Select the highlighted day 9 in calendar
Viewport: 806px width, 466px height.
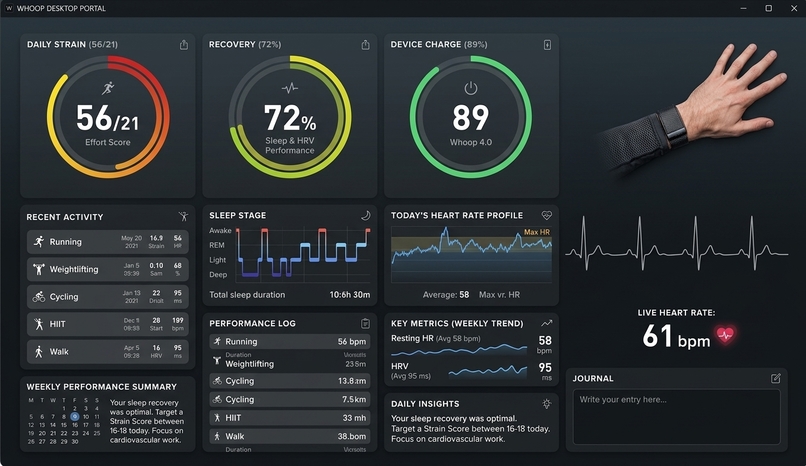[x=75, y=417]
